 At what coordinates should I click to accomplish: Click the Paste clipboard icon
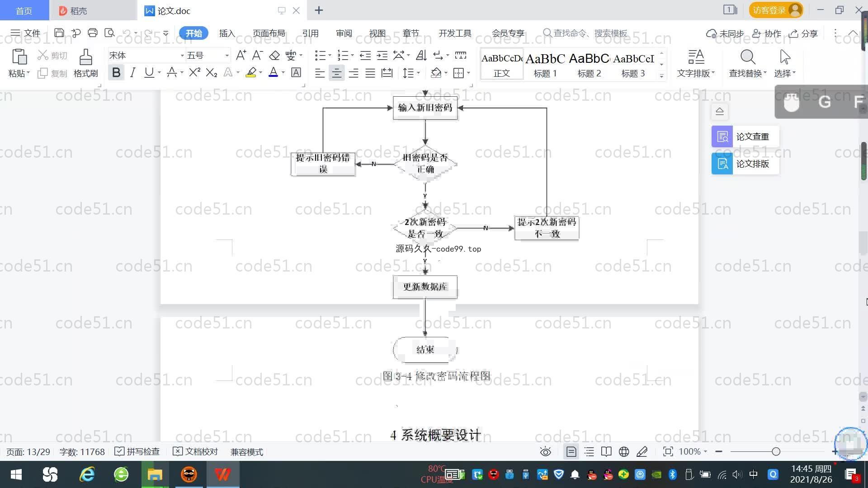tap(19, 57)
